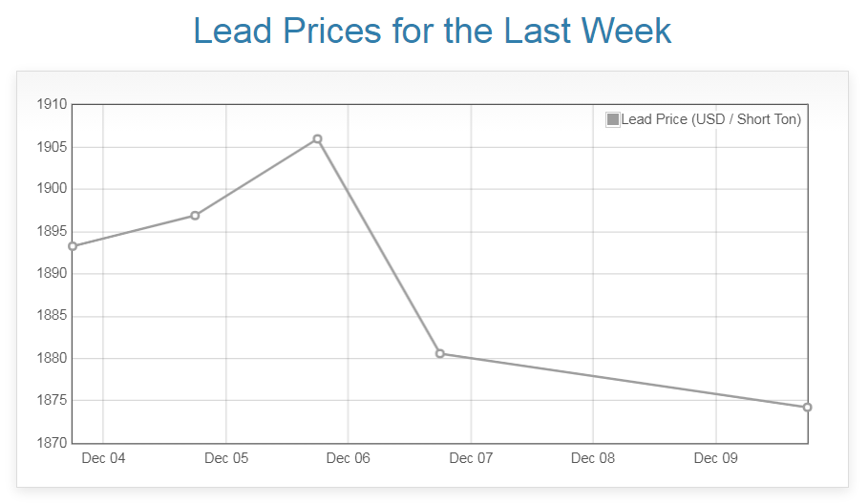Click the "Lead Price (USD / Short Ton)" legend label
Image resolution: width=868 pixels, height=504 pixels.
pyautogui.click(x=710, y=119)
